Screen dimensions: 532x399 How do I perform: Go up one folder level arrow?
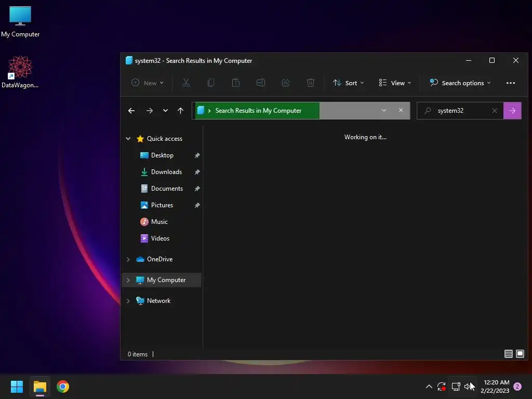[x=180, y=111]
